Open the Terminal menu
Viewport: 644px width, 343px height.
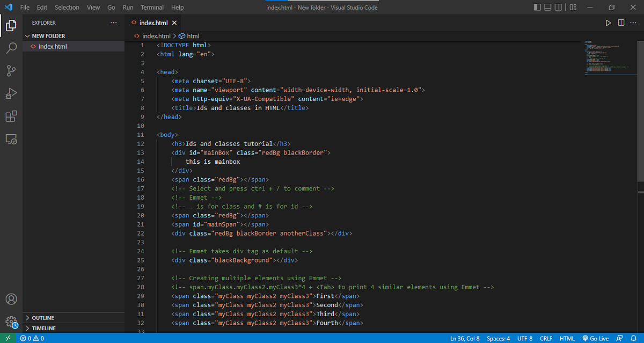pyautogui.click(x=152, y=7)
